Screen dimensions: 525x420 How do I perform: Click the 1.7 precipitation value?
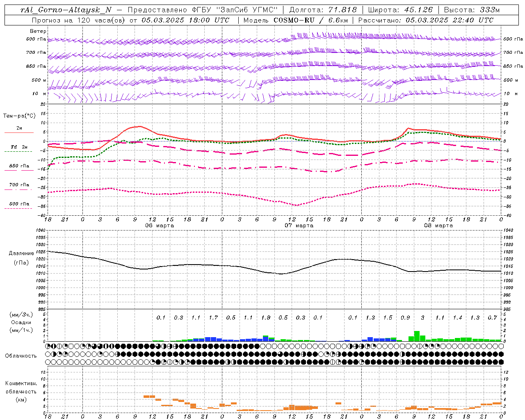pyautogui.click(x=213, y=317)
